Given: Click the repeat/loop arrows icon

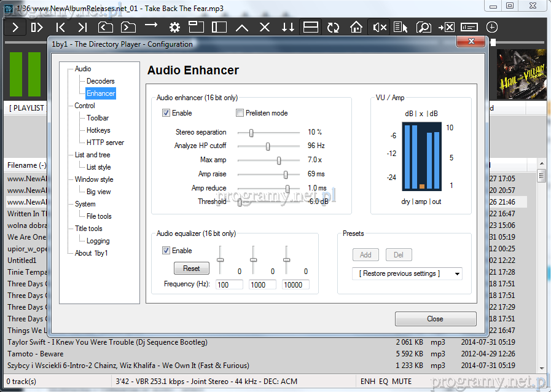Looking at the screenshot, I should pos(333,27).
